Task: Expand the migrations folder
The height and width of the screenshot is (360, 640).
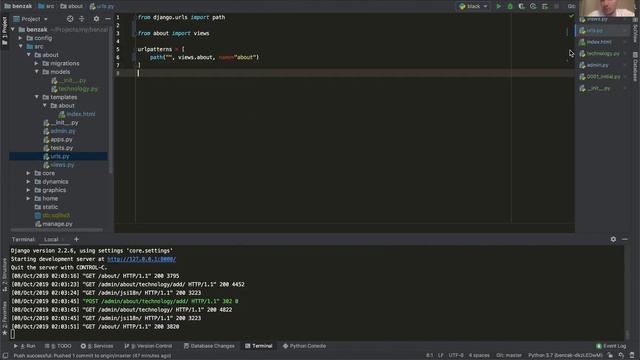Action: pos(36,63)
